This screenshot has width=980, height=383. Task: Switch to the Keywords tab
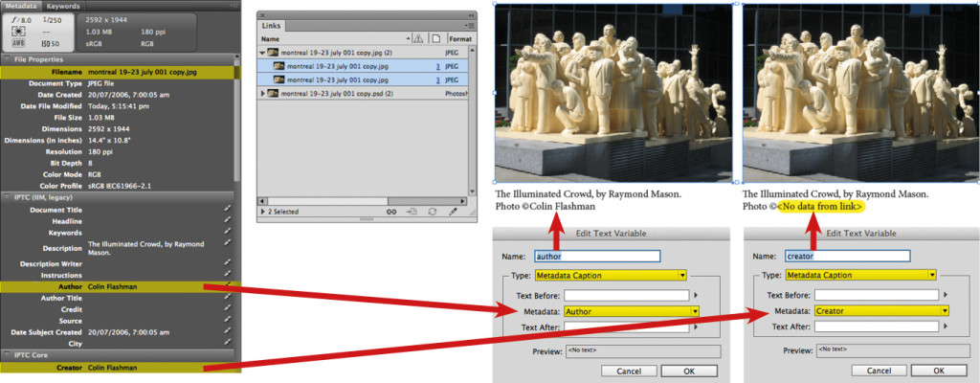point(63,6)
